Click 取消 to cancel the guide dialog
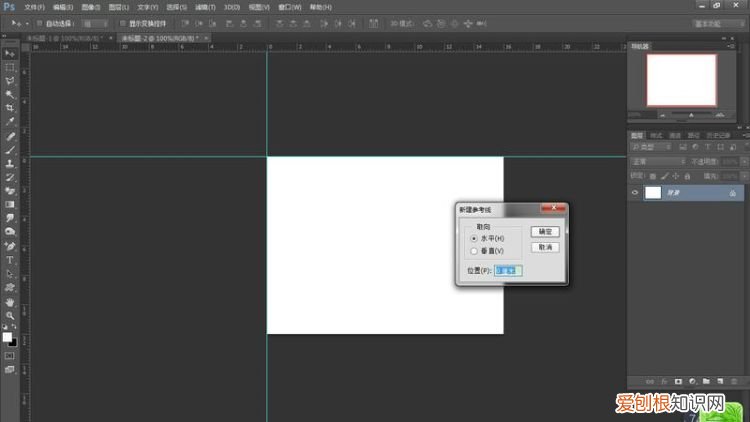The width and height of the screenshot is (750, 422). (x=544, y=247)
